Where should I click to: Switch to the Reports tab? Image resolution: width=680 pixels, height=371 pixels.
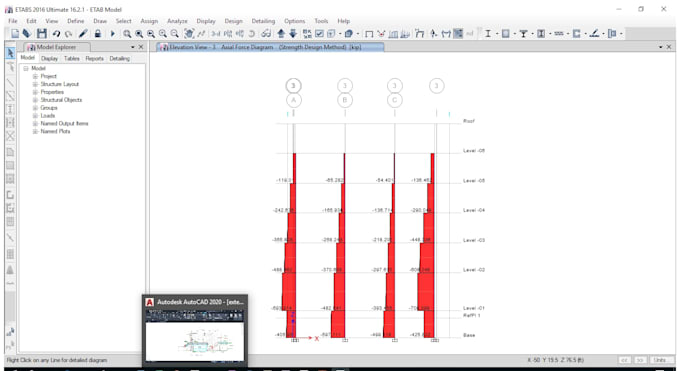95,58
